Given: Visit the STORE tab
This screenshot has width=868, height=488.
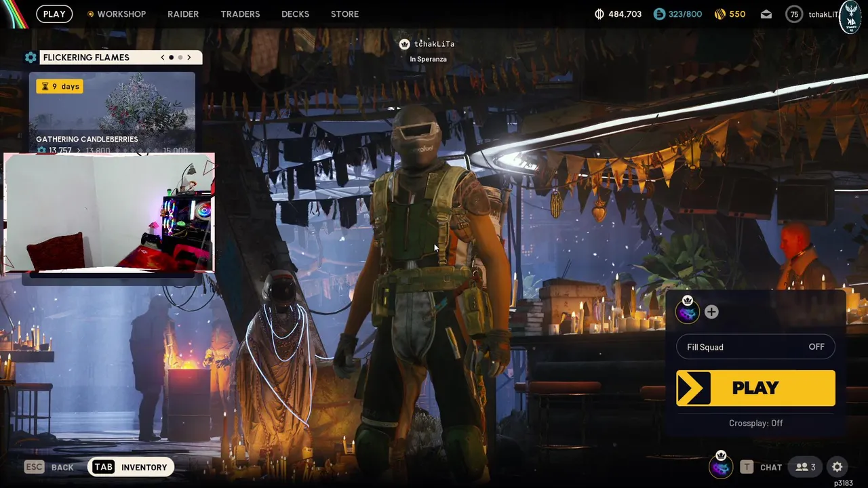Looking at the screenshot, I should pyautogui.click(x=344, y=14).
